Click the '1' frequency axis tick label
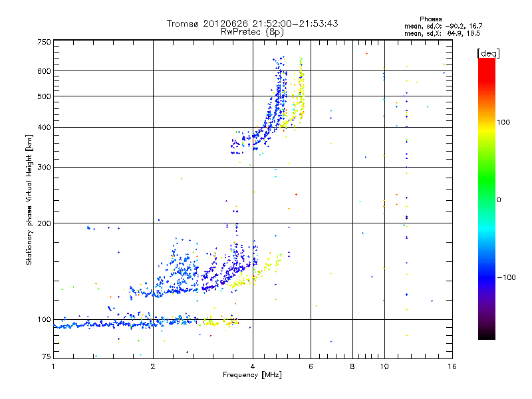532x399 pixels. (x=53, y=366)
